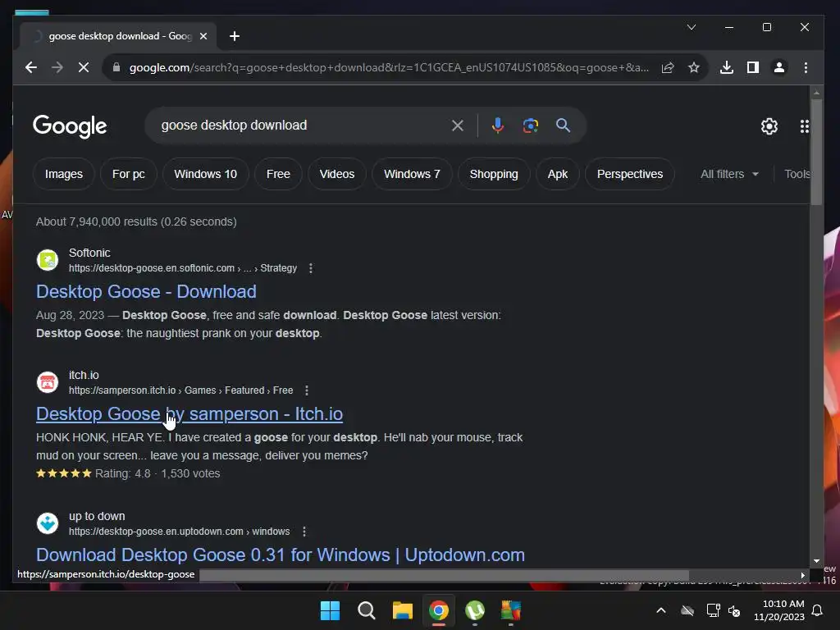Open Softonic result options menu

coord(311,268)
